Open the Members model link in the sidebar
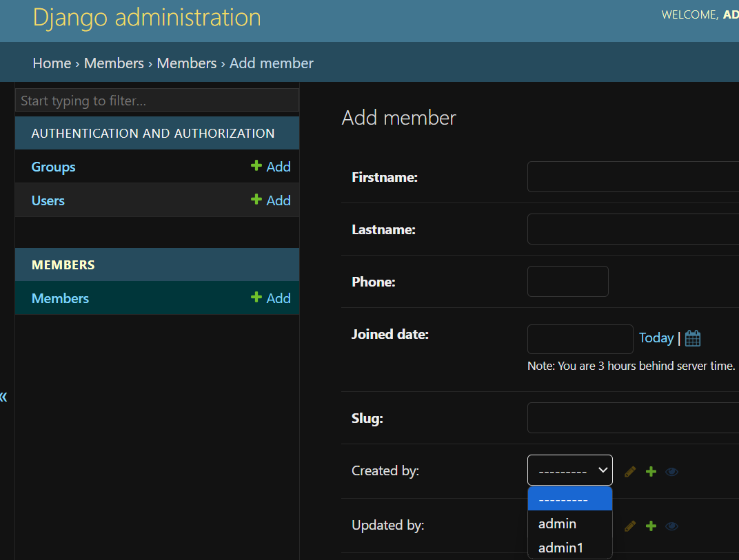This screenshot has width=739, height=560. click(60, 299)
